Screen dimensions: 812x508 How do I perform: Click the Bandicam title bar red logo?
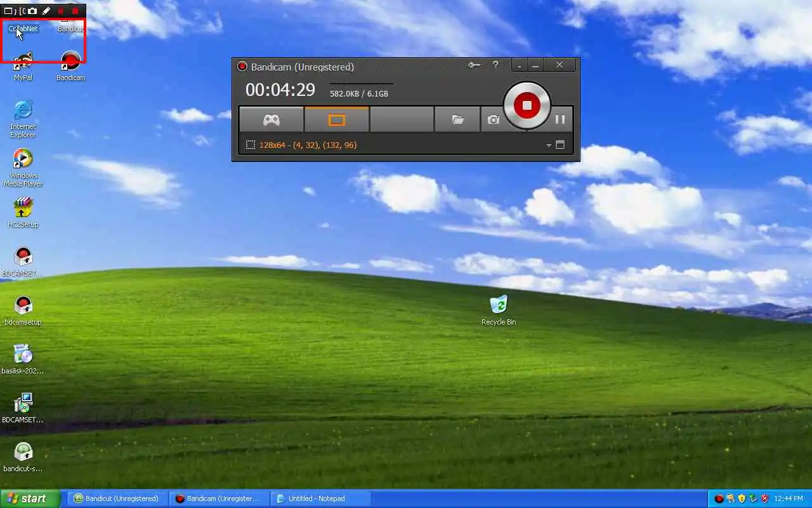(x=242, y=67)
